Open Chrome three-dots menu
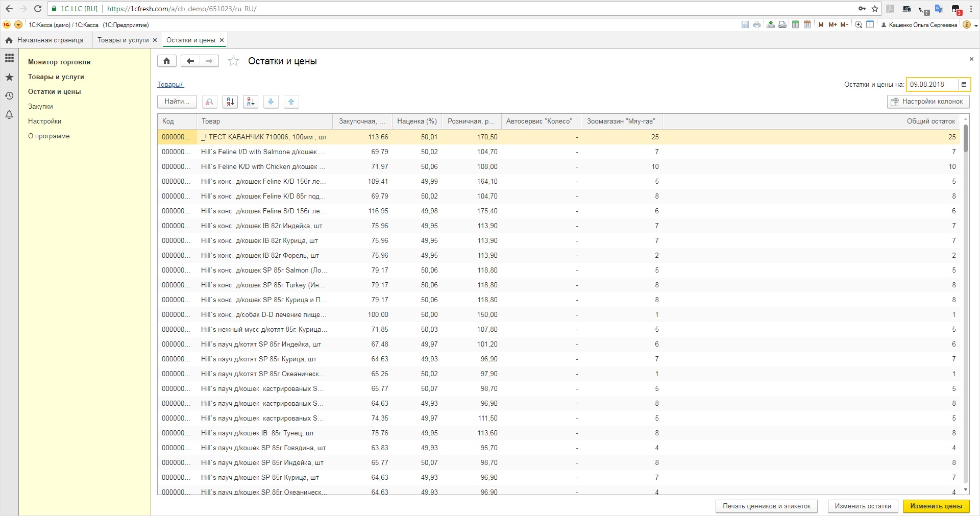Viewport: 980px width, 516px height. click(x=971, y=9)
